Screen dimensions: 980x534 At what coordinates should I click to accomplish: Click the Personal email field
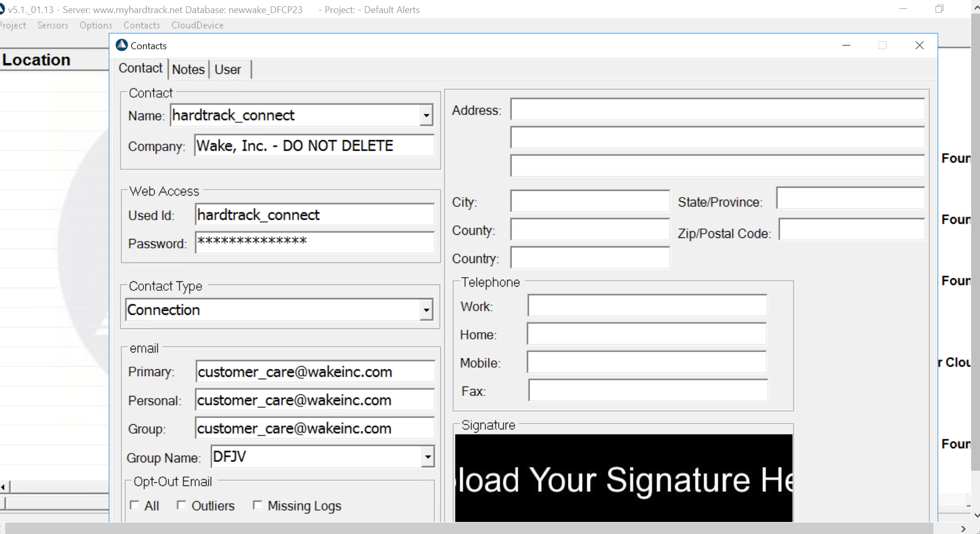click(x=315, y=400)
